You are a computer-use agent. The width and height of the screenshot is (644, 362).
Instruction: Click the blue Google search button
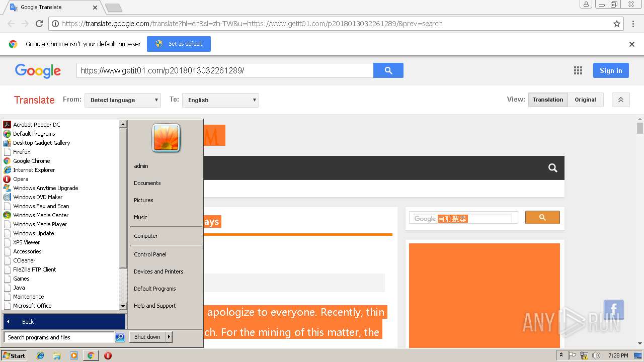coord(388,70)
